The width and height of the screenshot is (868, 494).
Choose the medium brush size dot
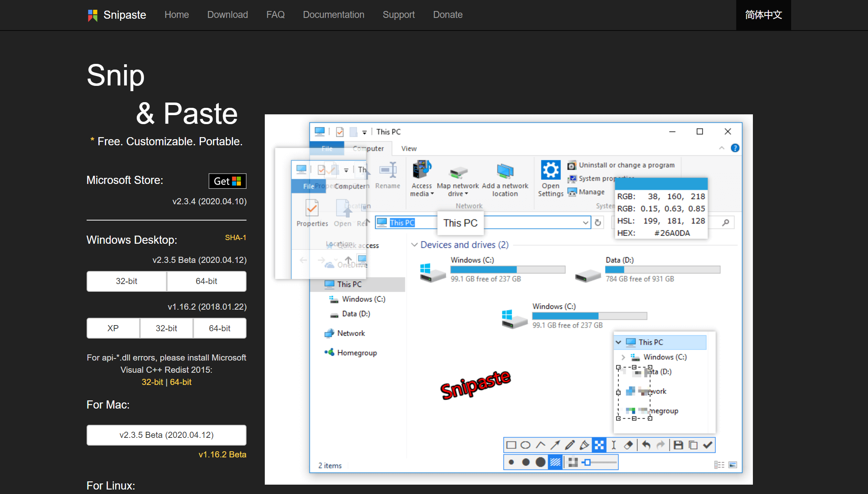[526, 462]
